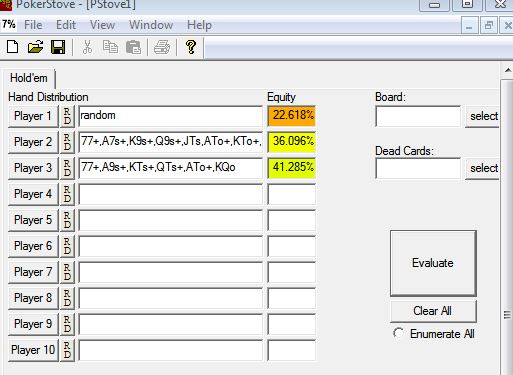The width and height of the screenshot is (513, 375).
Task: Click Player 2 hand distribution field
Action: point(170,142)
